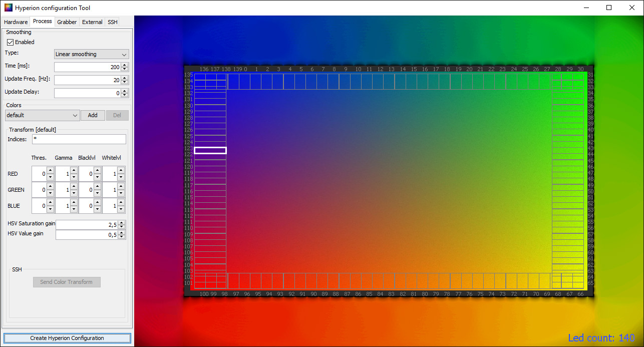Click the Indices input field
Image resolution: width=644 pixels, height=347 pixels.
click(79, 139)
